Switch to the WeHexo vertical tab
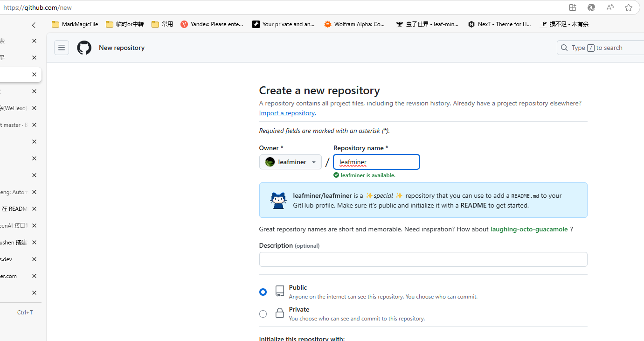644x341 pixels. coord(14,108)
